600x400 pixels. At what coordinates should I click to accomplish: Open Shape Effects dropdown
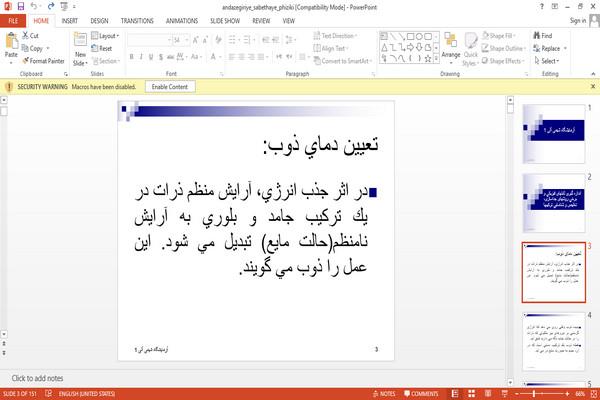503,61
